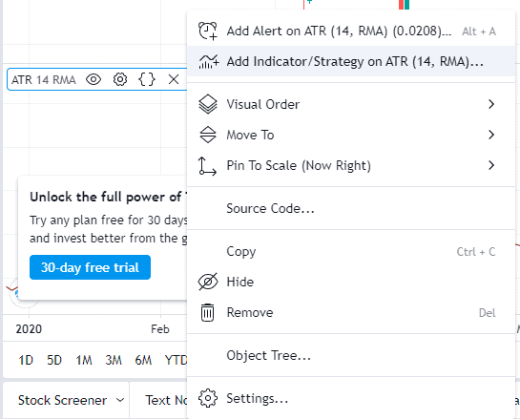Click the Settings gear icon in context menu
Viewport: 520px width, 420px height.
208,398
